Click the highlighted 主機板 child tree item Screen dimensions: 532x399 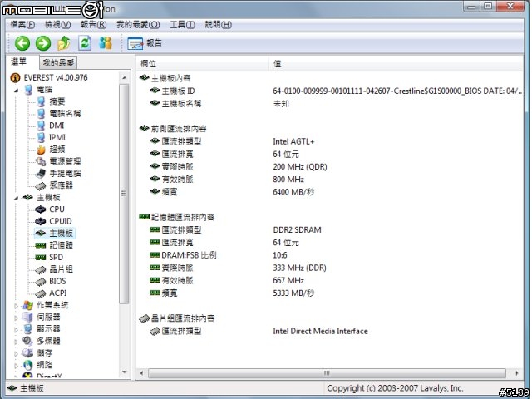[54, 234]
